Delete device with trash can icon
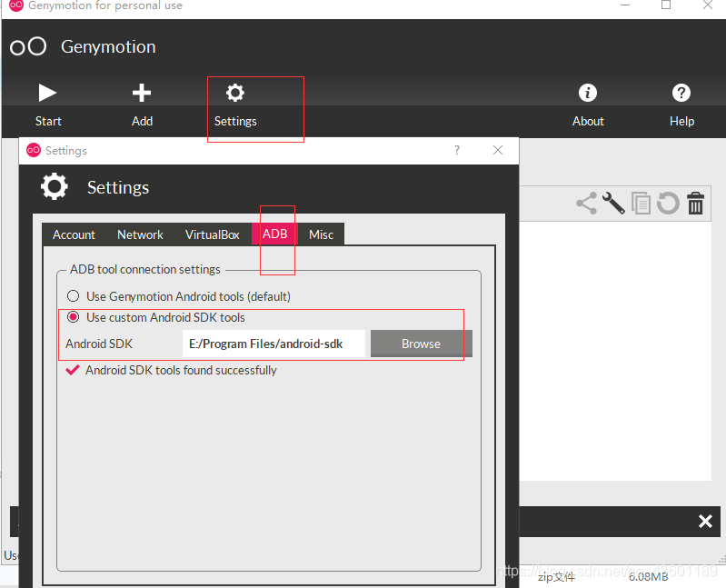 (695, 204)
